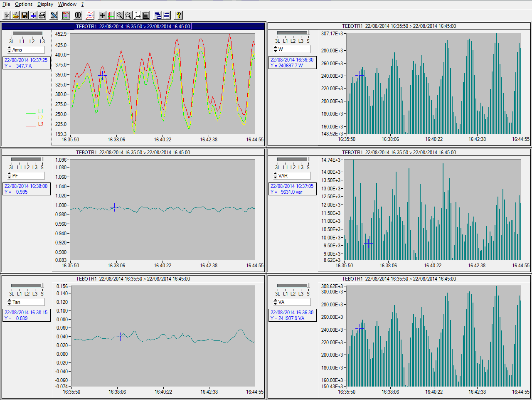
Task: Click the phase slider in the VA window
Action: [293, 286]
